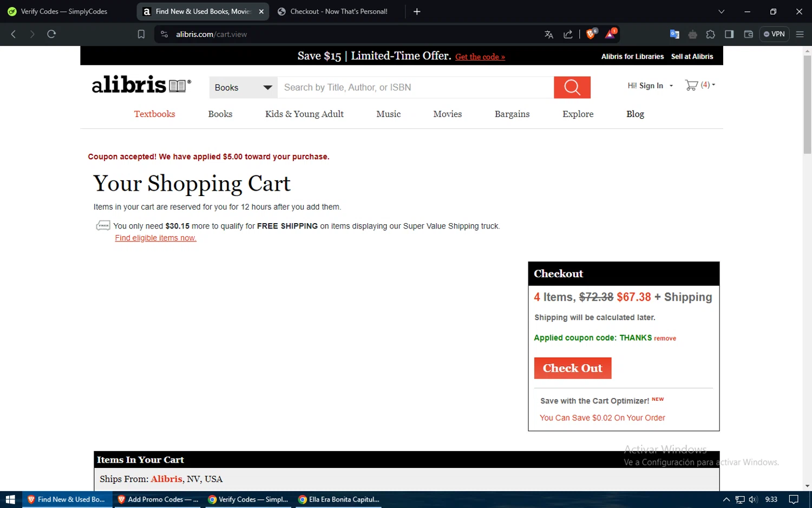812x508 pixels.
Task: Open Alibris for Libraries link
Action: (632, 56)
